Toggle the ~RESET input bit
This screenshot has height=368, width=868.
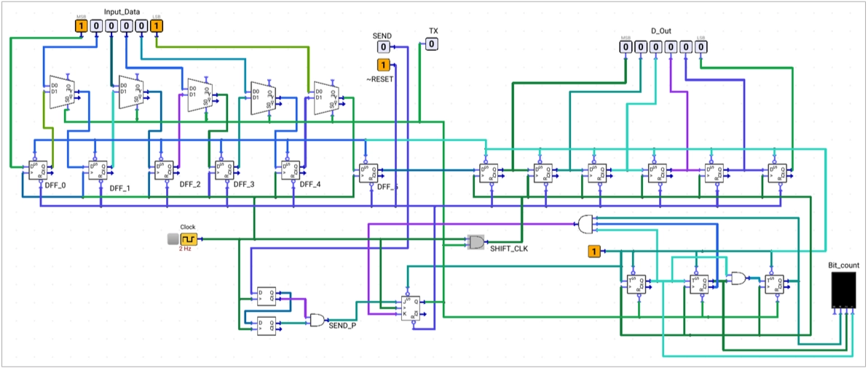pyautogui.click(x=384, y=65)
